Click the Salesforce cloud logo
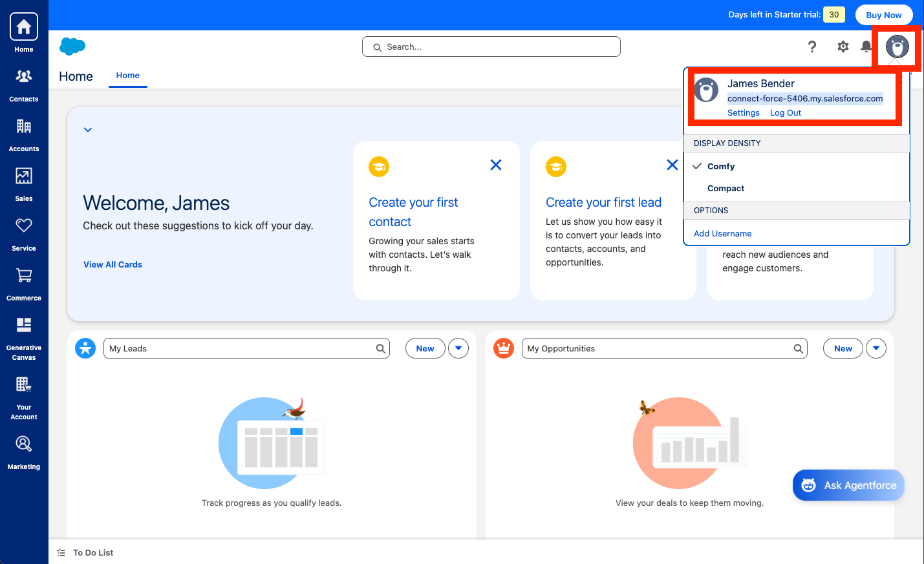 point(72,47)
